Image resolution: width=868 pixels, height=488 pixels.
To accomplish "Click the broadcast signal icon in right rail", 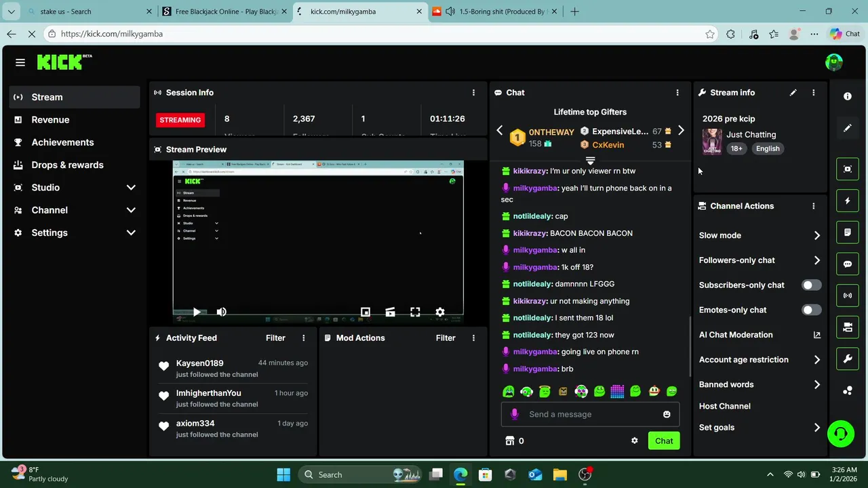I will point(848,296).
